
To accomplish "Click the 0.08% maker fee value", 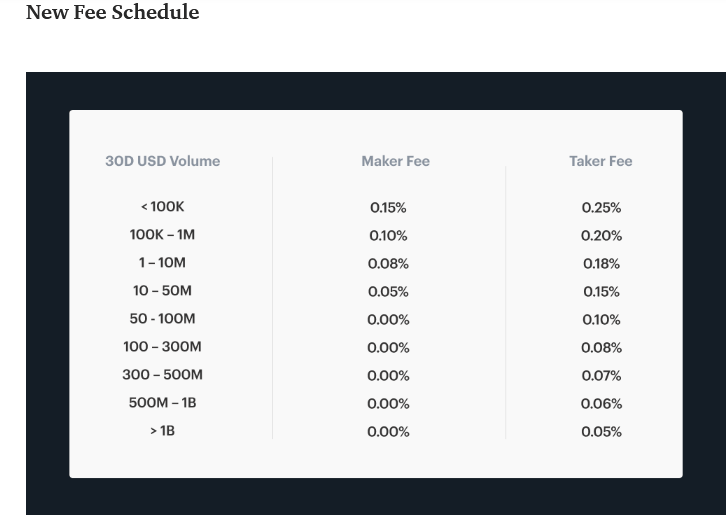I will point(388,264).
